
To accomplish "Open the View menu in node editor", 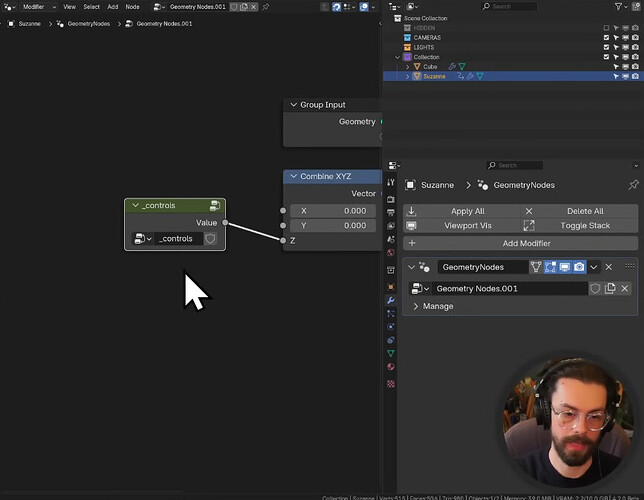I will point(69,7).
